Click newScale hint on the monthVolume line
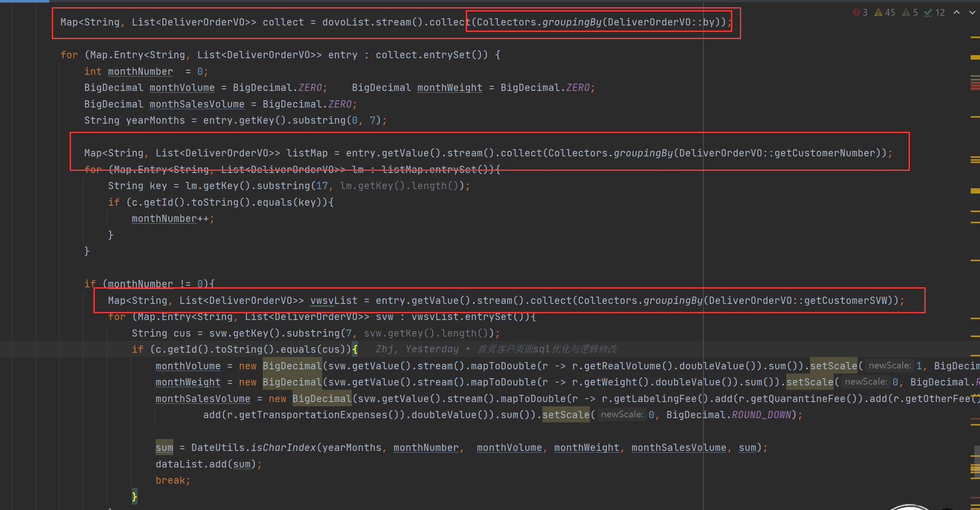The image size is (980, 510). pos(889,365)
